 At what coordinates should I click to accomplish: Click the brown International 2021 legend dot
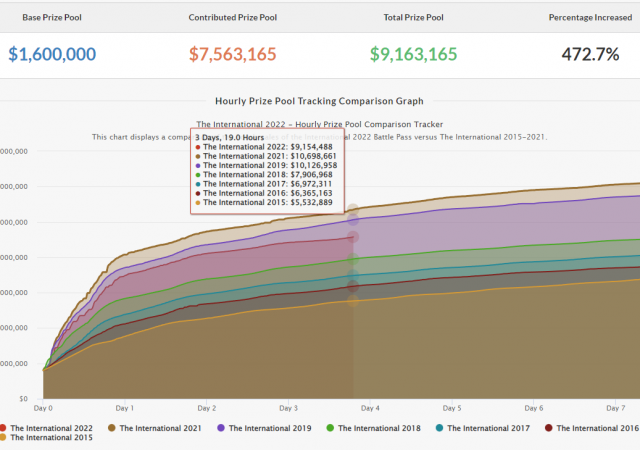tap(113, 428)
